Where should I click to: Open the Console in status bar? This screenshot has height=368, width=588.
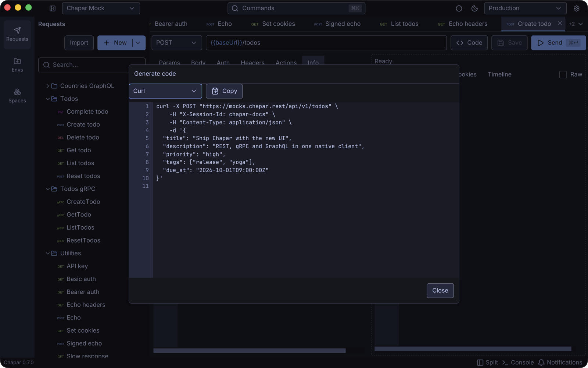[518, 362]
